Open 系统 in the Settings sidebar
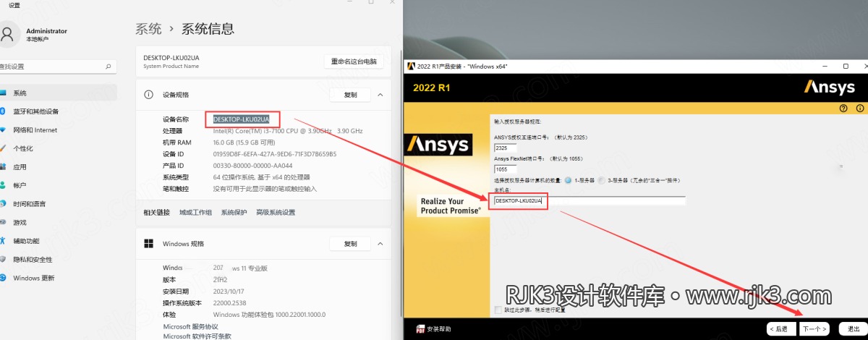 [58, 93]
